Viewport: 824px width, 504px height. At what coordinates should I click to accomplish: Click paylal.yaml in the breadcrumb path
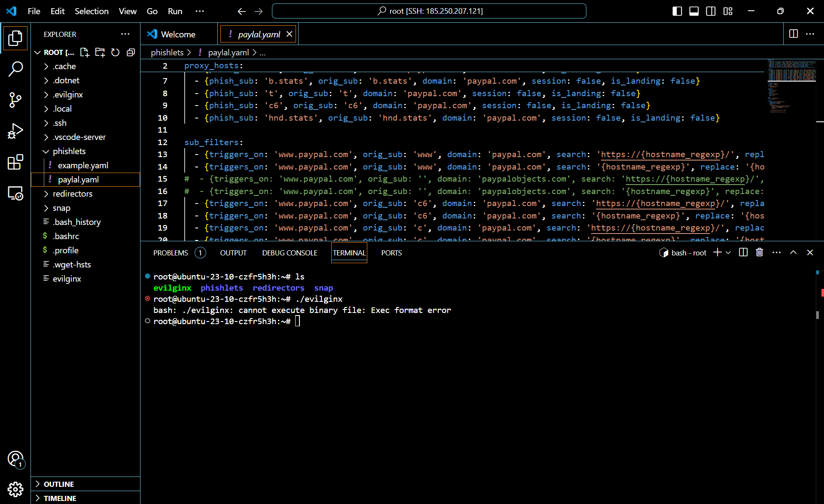click(228, 52)
